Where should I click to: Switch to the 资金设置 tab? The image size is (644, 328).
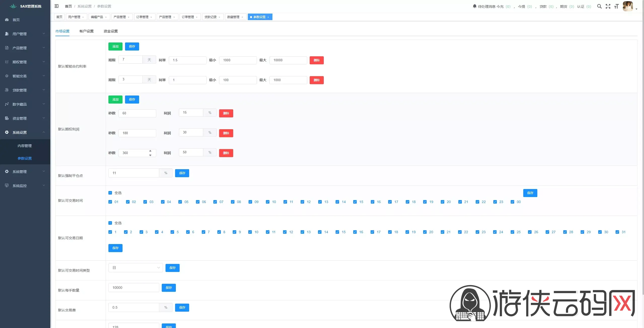point(111,31)
